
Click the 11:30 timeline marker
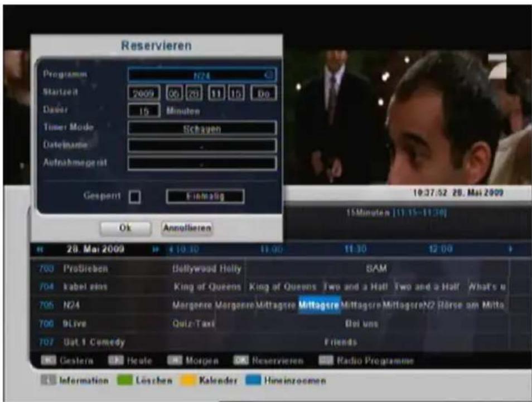point(355,249)
